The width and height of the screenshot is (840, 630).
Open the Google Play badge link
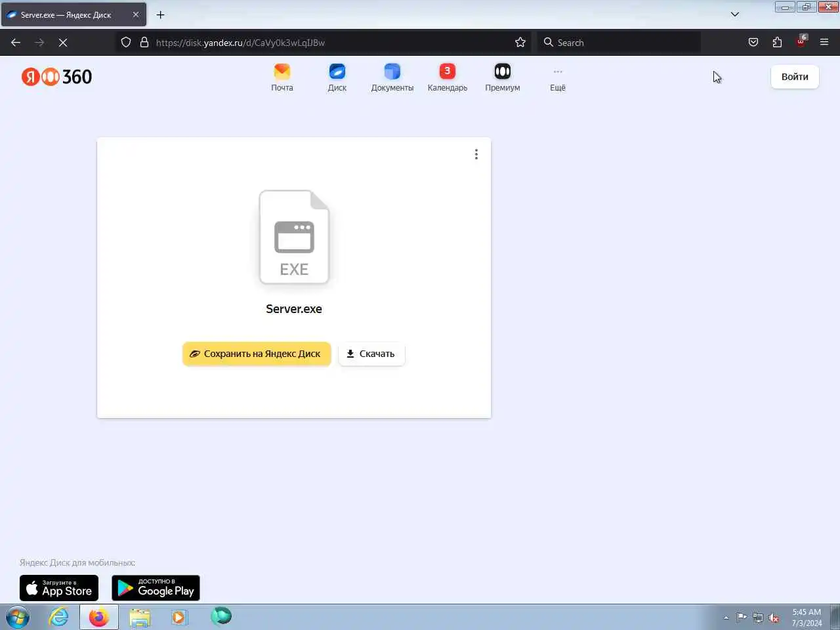coord(156,588)
